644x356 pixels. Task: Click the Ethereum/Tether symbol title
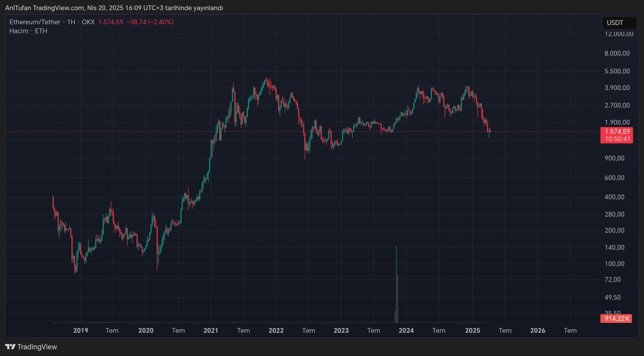(35, 22)
